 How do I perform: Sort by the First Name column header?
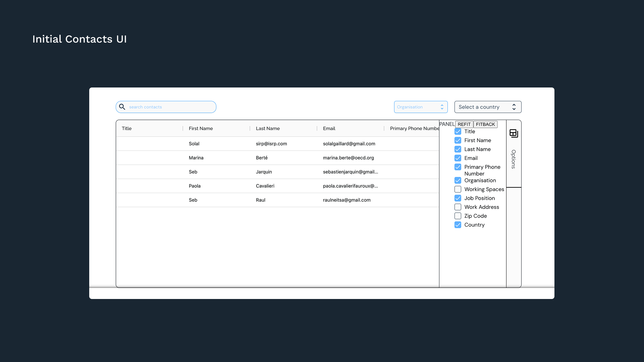point(201,128)
